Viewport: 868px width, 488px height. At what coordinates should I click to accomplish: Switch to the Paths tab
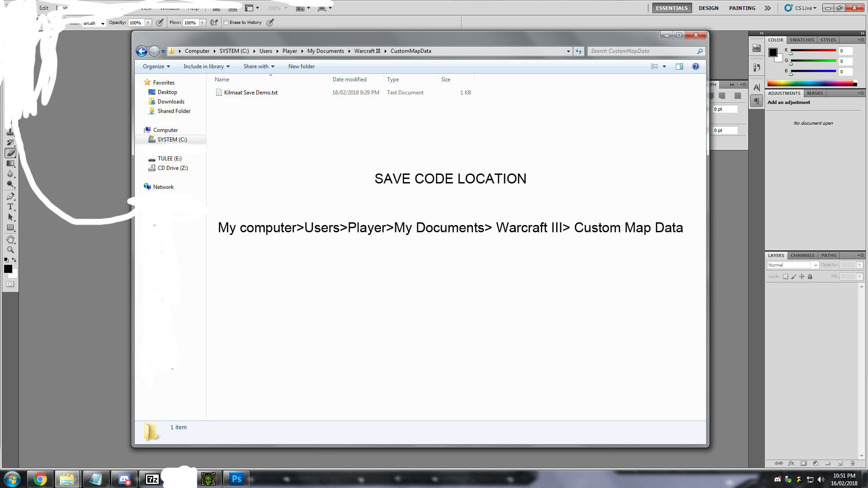(x=828, y=255)
